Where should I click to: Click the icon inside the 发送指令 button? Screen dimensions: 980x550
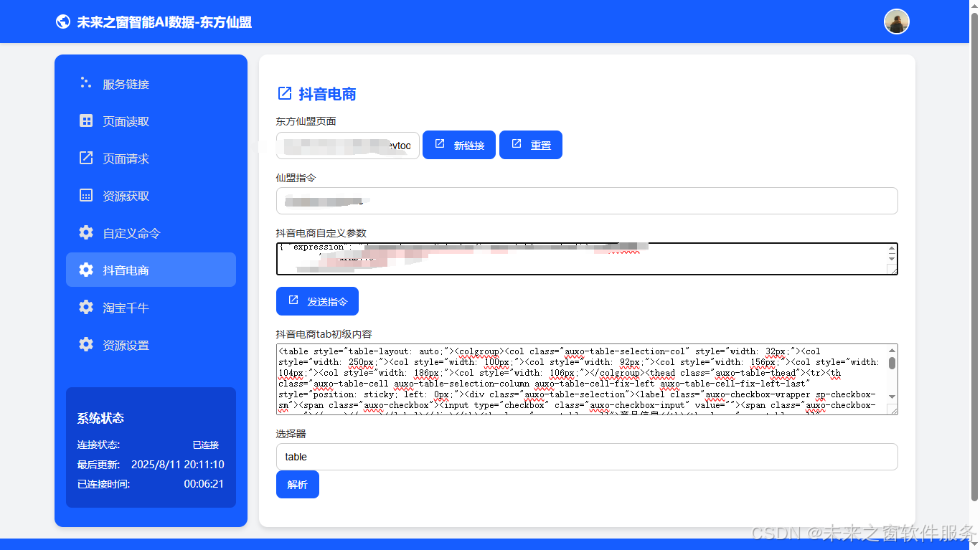(x=293, y=300)
